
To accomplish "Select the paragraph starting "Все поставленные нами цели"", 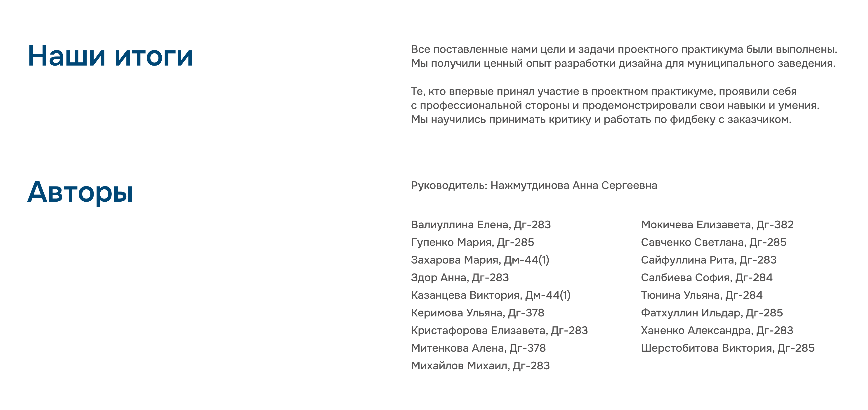I will pyautogui.click(x=623, y=56).
